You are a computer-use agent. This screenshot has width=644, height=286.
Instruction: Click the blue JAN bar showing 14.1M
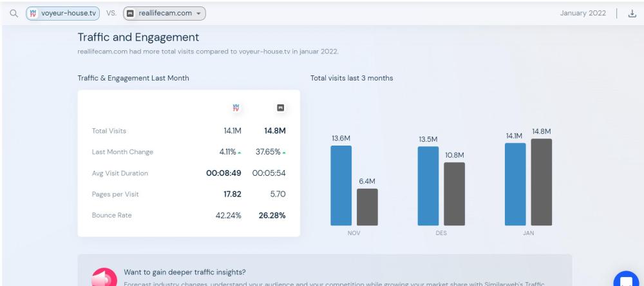[x=515, y=184]
